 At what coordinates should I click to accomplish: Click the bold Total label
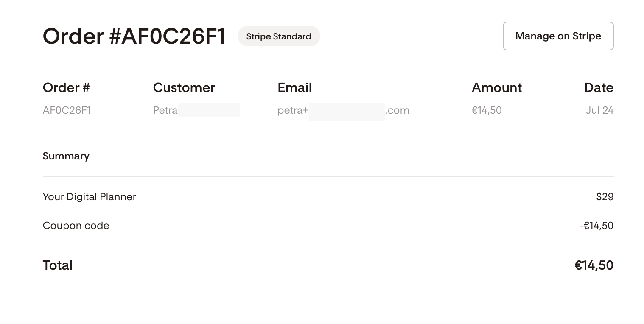pyautogui.click(x=58, y=265)
